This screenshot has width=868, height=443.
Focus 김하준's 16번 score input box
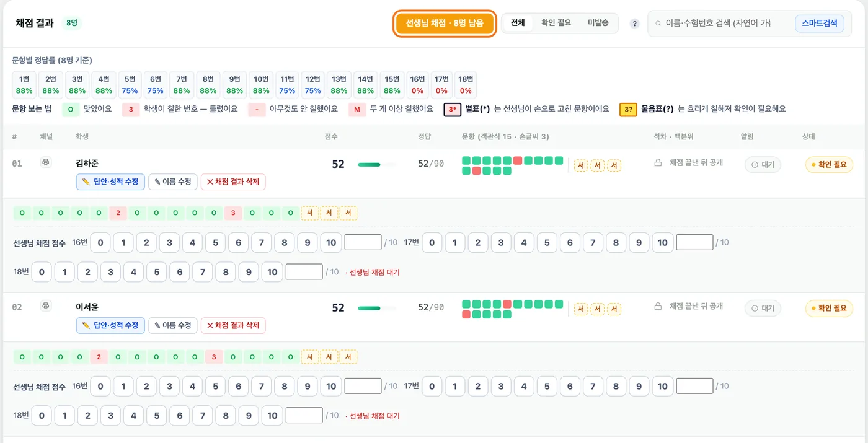pos(363,242)
